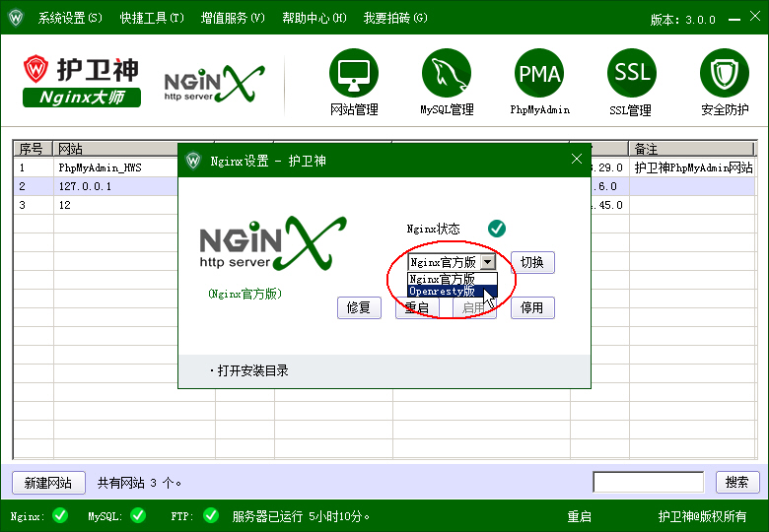The width and height of the screenshot is (769, 532).
Task: Select Openresty版 from the dropdown list
Action: pyautogui.click(x=443, y=292)
